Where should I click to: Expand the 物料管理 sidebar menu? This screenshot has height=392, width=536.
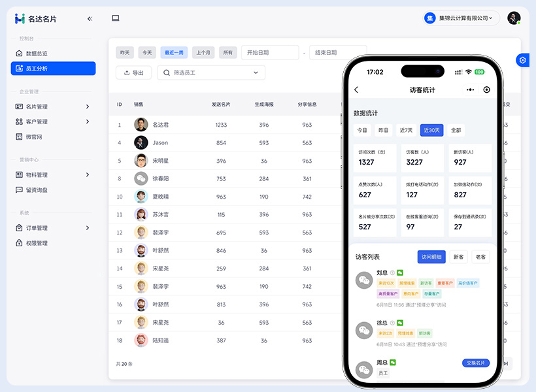(53, 174)
